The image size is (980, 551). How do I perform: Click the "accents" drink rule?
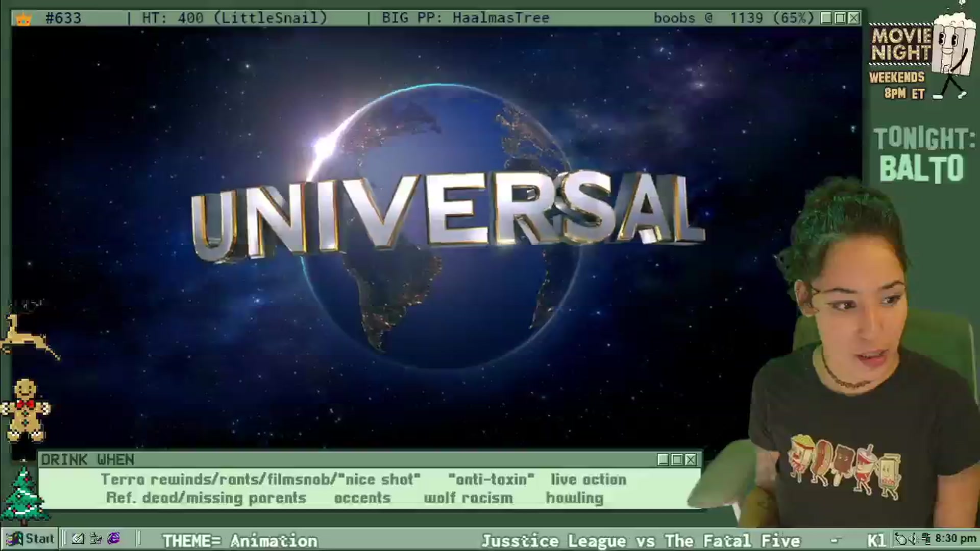pos(362,498)
